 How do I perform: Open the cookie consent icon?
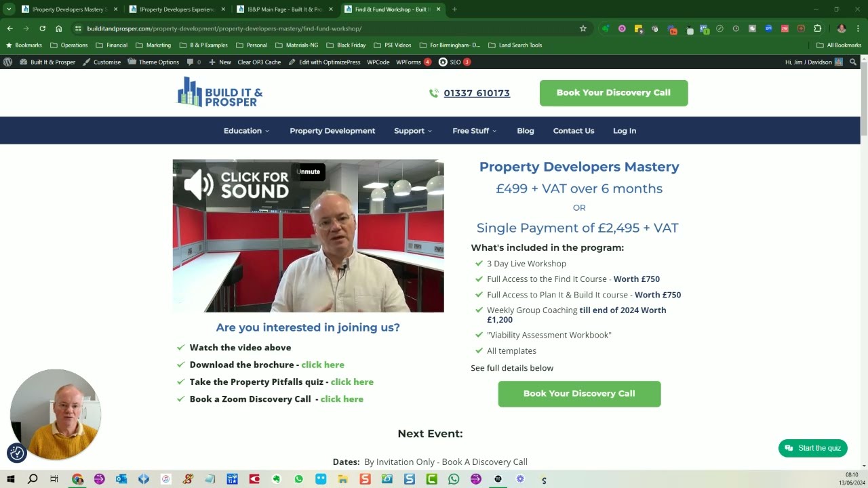point(17,453)
